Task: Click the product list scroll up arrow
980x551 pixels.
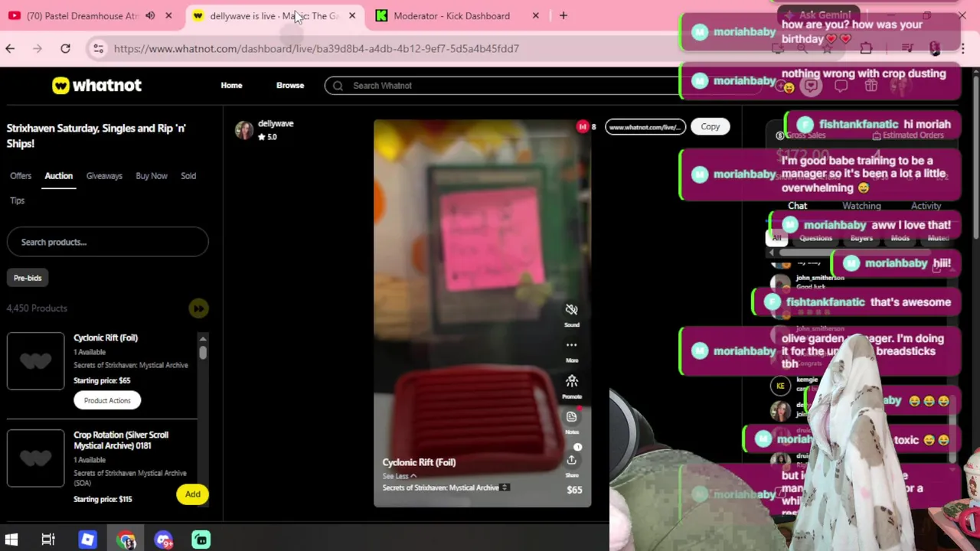Action: pos(203,338)
